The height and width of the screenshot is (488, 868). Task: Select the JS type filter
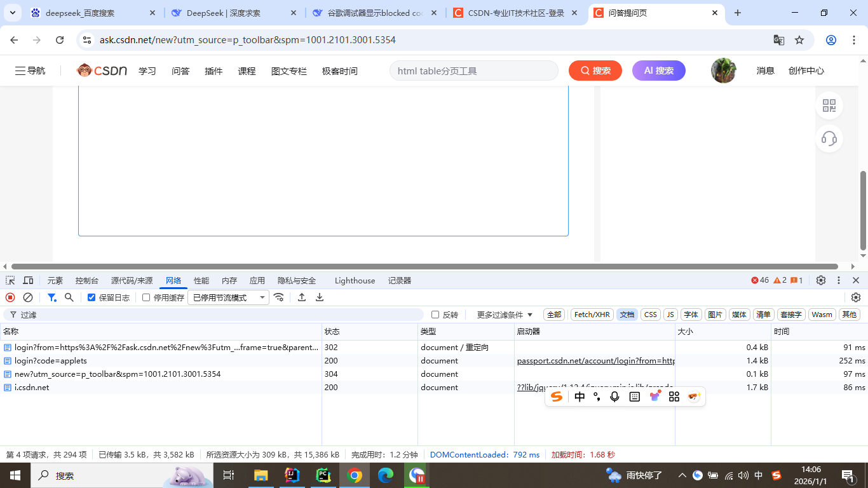(670, 315)
